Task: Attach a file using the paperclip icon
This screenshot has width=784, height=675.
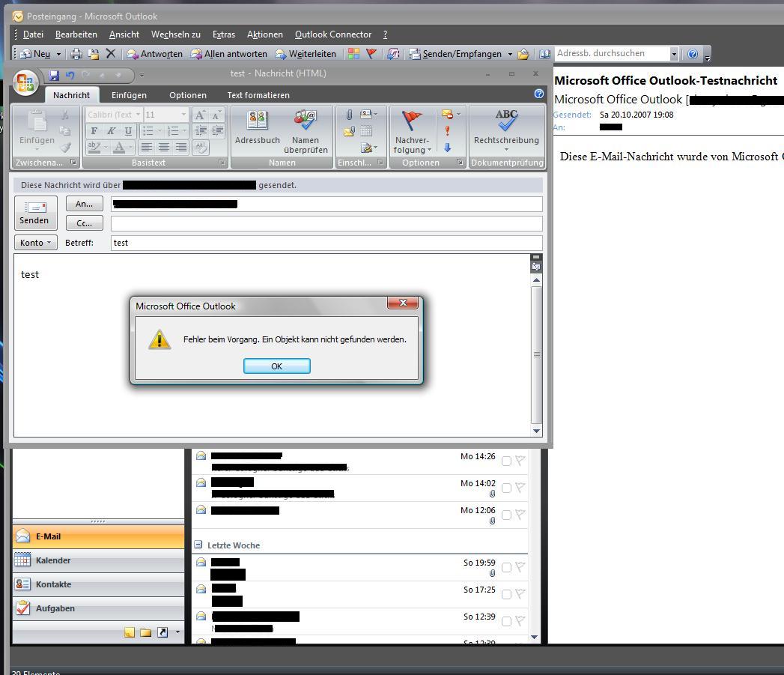Action: click(x=349, y=115)
